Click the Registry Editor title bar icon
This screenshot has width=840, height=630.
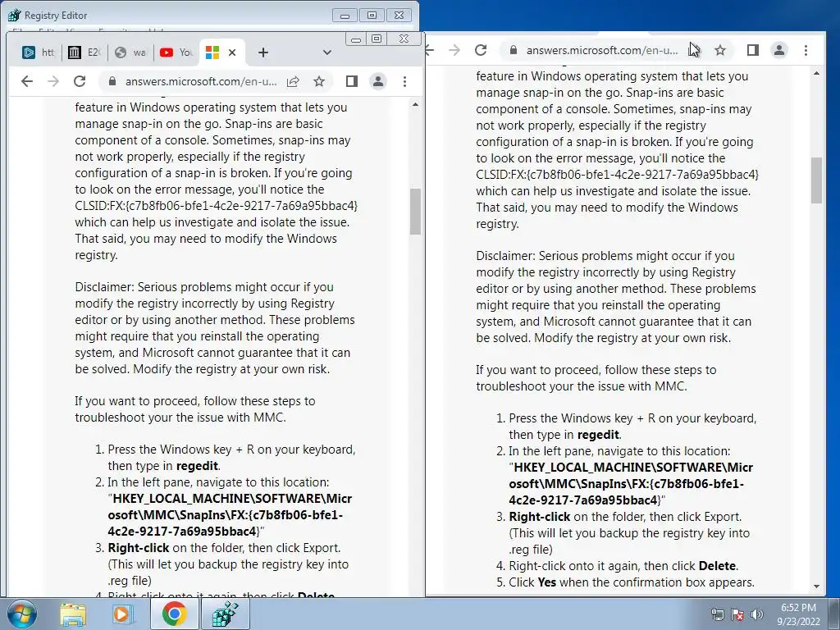[x=15, y=15]
